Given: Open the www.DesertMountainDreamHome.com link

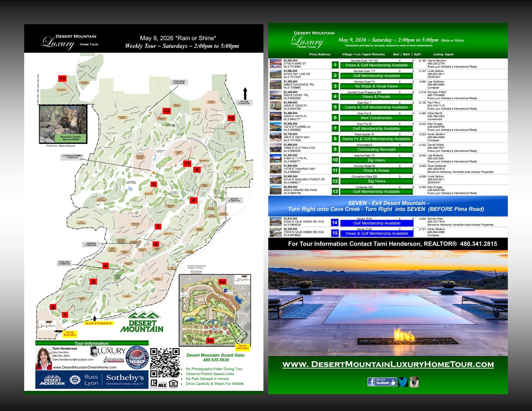Looking at the screenshot, I should [x=85, y=367].
